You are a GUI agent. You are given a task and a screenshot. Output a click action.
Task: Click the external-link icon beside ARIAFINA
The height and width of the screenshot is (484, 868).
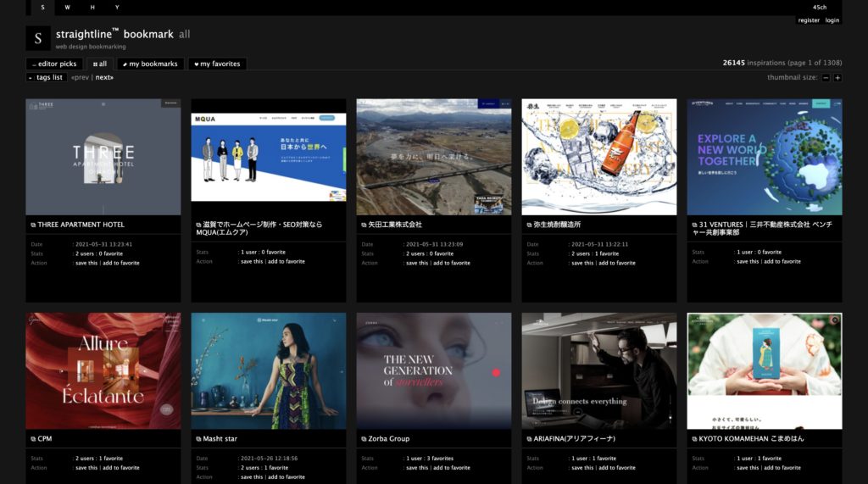point(529,438)
